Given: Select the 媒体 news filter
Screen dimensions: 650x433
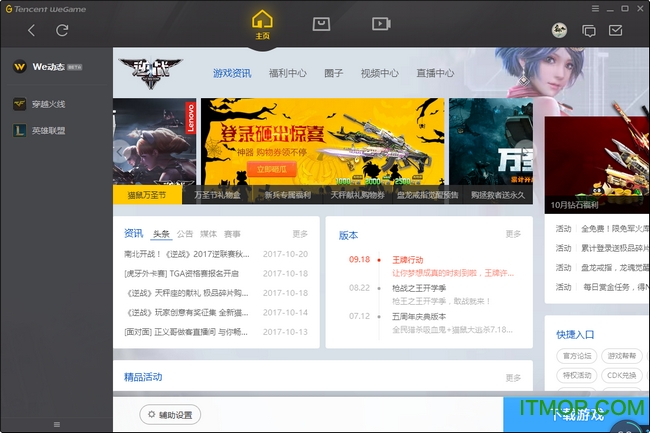Looking at the screenshot, I should coord(209,234).
